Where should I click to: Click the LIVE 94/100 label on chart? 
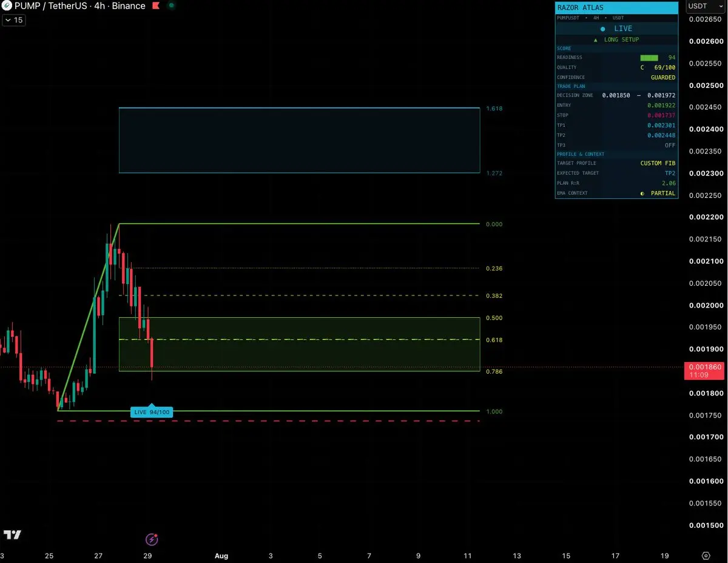click(x=152, y=412)
